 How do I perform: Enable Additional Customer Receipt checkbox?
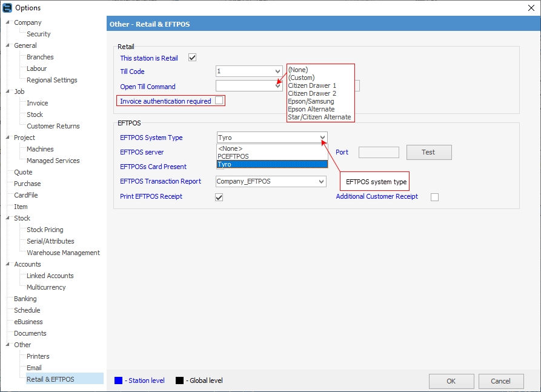click(434, 197)
